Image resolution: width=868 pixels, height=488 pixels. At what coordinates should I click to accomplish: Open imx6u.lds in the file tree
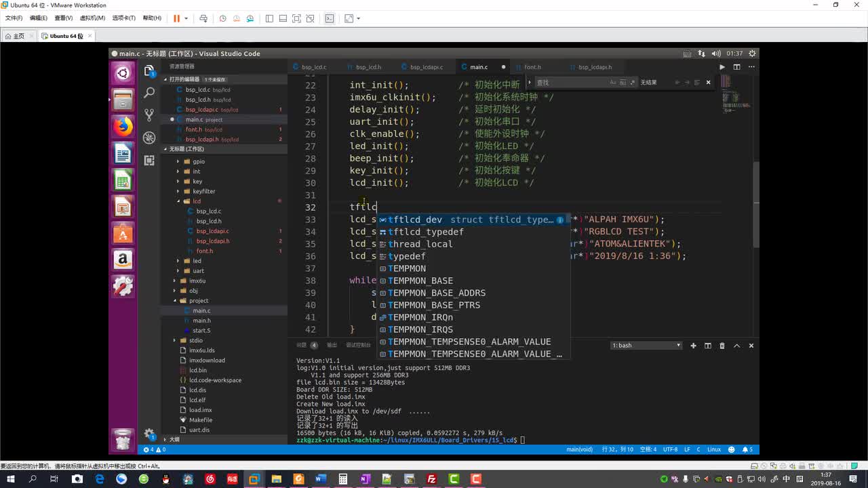point(202,350)
